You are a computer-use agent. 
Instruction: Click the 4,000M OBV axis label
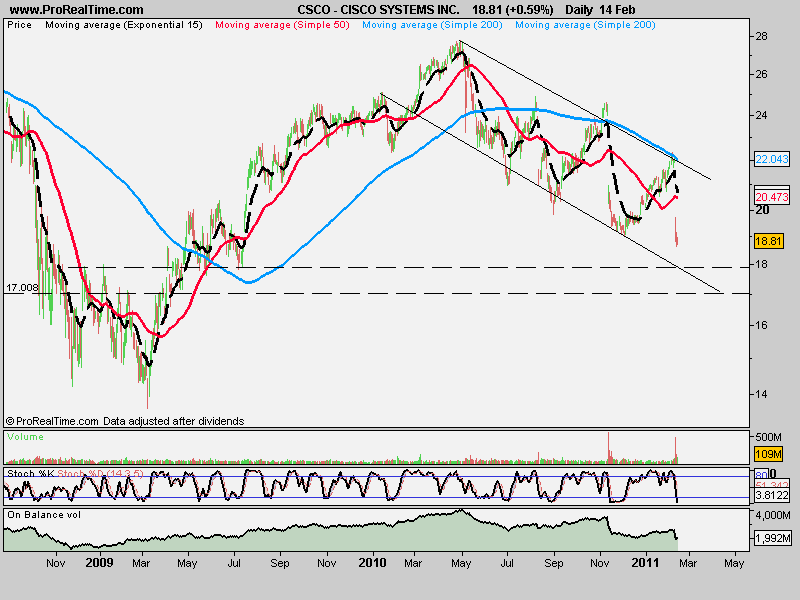click(773, 515)
